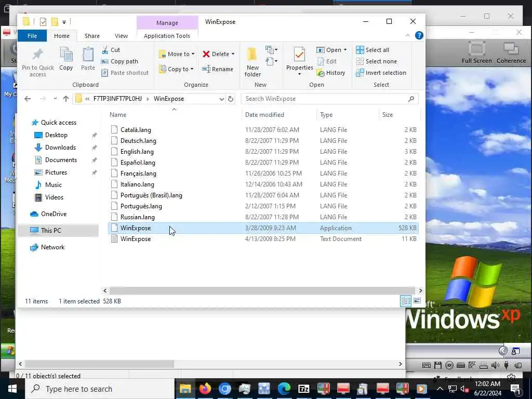This screenshot has height=399, width=532.
Task: Click the Copy icon in Clipboard group
Action: 66,54
